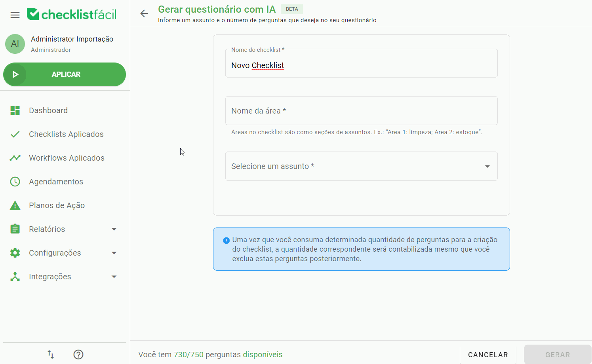Open the Planos de Ação page
Image resolution: width=592 pixels, height=364 pixels.
pyautogui.click(x=57, y=205)
